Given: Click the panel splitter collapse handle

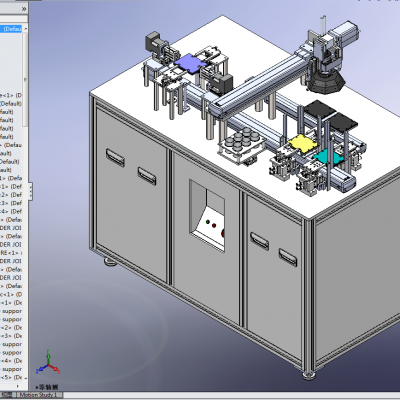Looking at the screenshot, I should point(30,191).
